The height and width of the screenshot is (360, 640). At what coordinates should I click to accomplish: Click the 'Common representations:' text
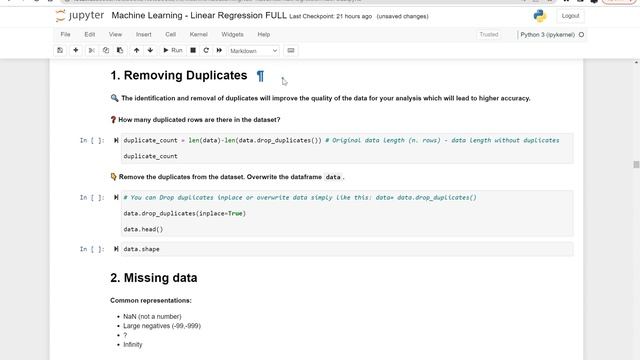point(151,300)
